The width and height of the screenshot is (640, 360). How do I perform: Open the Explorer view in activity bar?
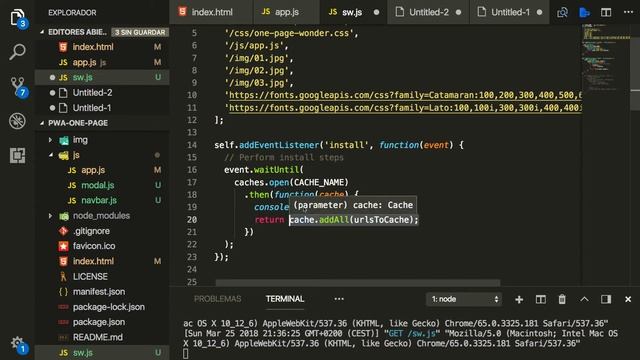[x=18, y=18]
